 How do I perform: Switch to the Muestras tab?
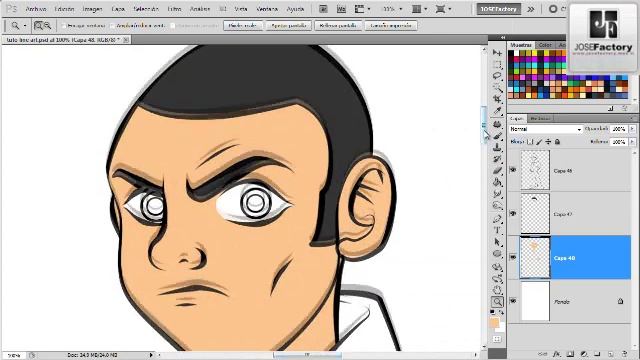click(521, 45)
